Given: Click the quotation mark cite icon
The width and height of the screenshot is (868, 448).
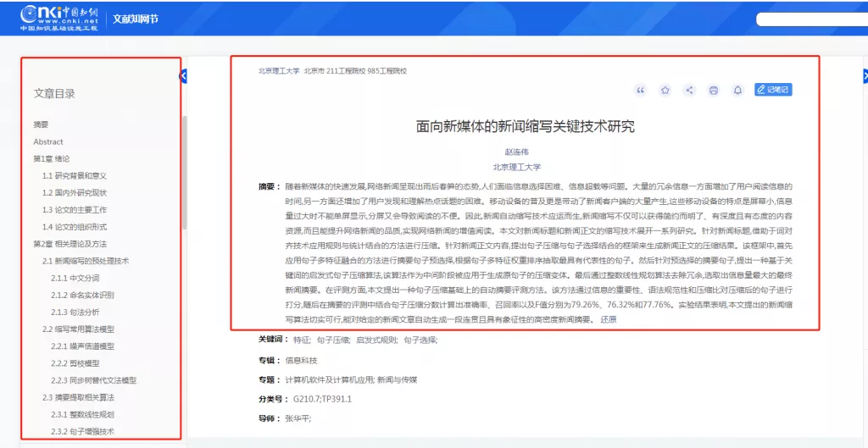Looking at the screenshot, I should point(640,90).
